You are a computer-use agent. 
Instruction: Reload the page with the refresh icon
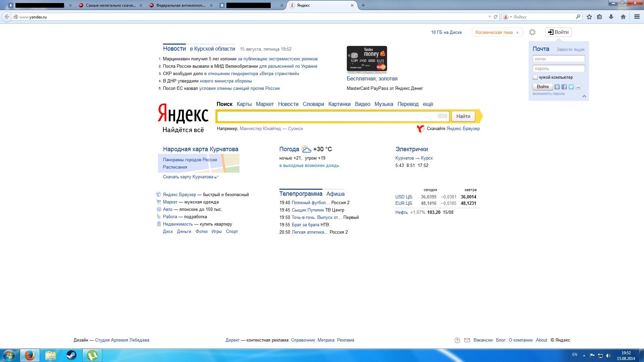pos(495,17)
